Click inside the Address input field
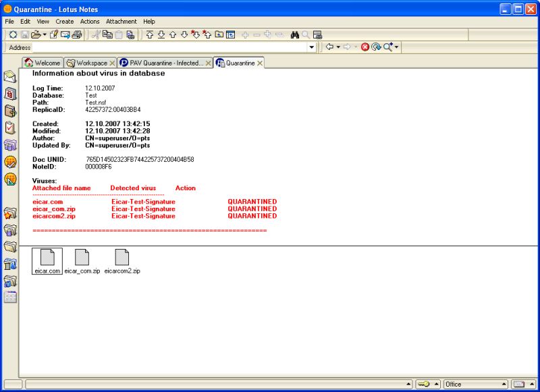Viewport: 540px width, 392px height. click(169, 47)
